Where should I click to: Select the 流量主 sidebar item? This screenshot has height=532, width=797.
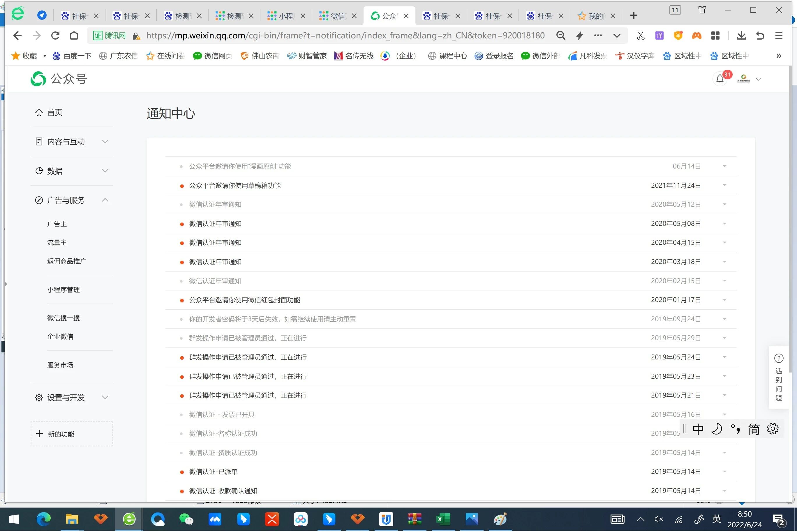coord(57,243)
